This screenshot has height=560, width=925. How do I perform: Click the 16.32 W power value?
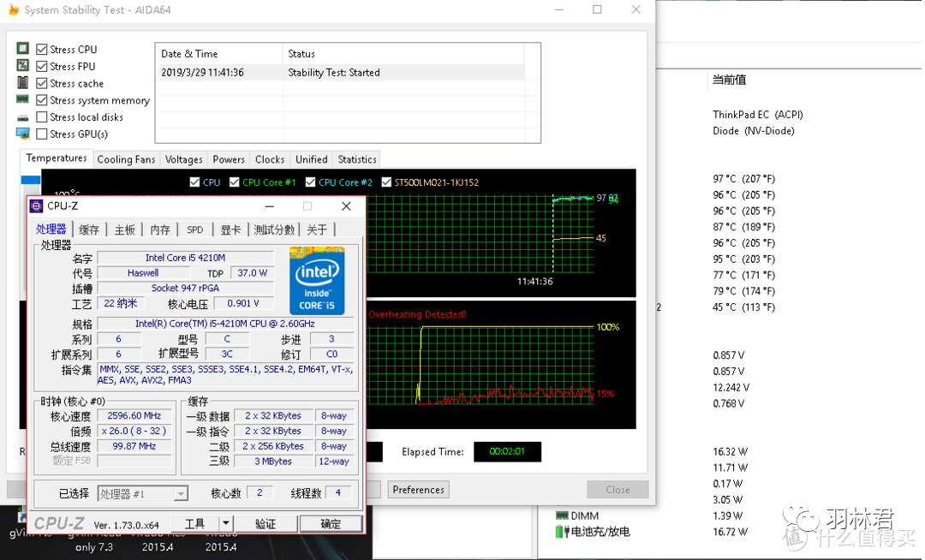(730, 451)
